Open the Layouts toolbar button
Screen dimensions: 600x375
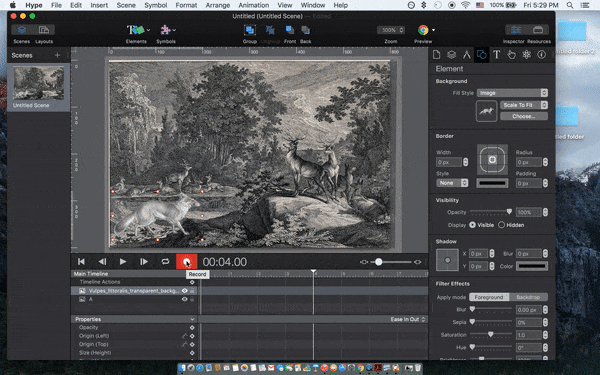click(x=44, y=30)
